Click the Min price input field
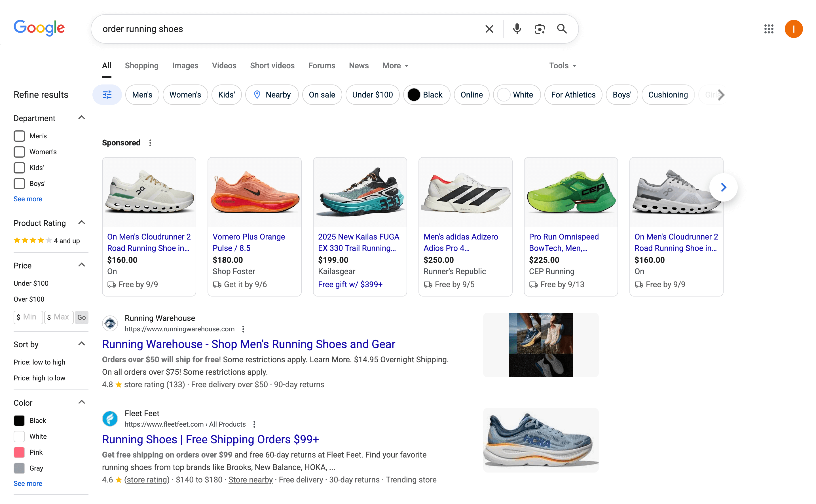 (28, 317)
